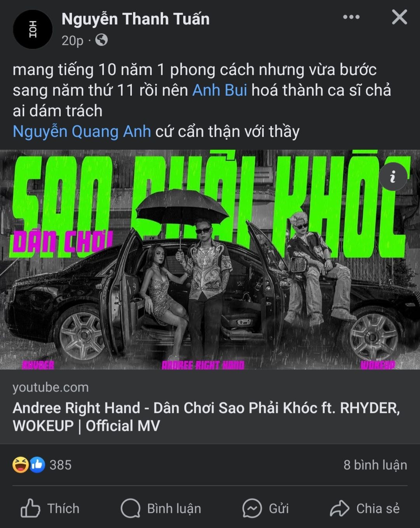420x528 pixels.
Task: Open the tagged Nguyễn Quang Anh profile
Action: (x=82, y=132)
